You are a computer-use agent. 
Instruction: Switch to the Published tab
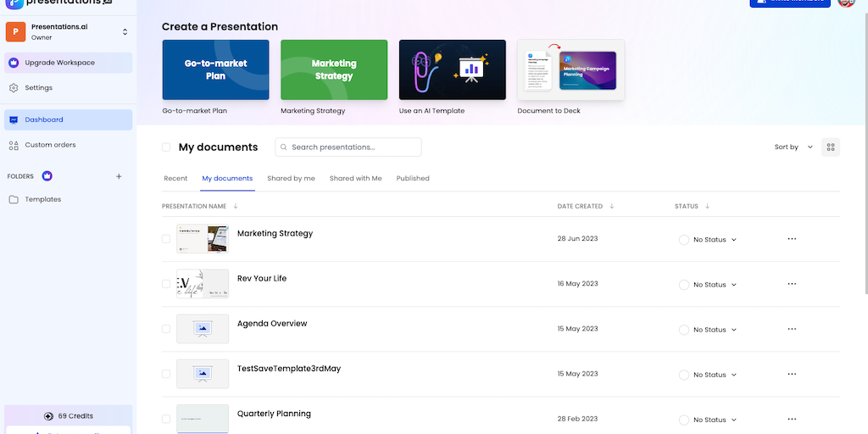(413, 179)
